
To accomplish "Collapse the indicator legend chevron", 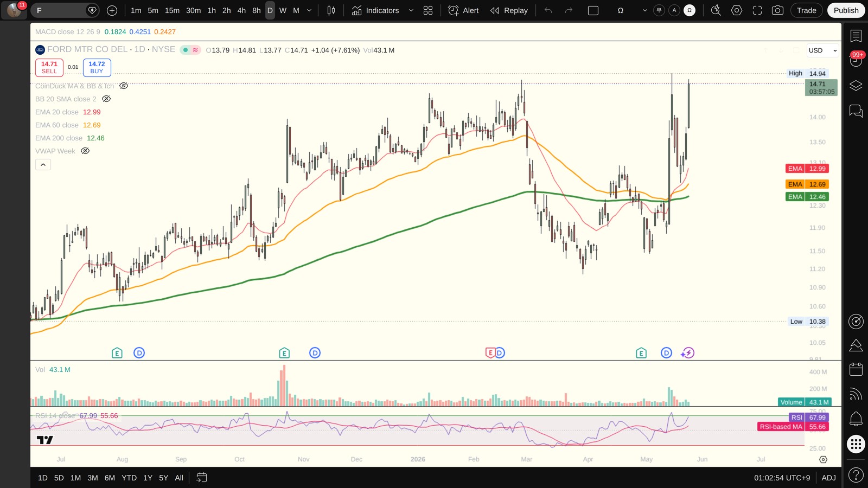I will point(43,164).
